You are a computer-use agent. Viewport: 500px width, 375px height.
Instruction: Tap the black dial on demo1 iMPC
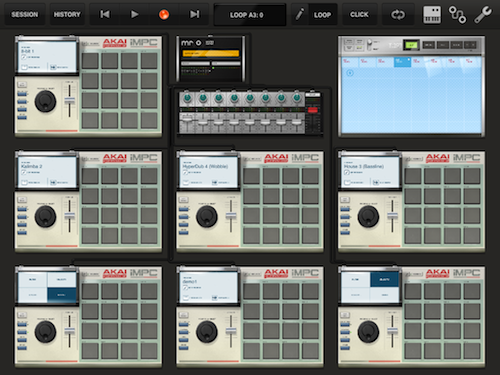(207, 332)
